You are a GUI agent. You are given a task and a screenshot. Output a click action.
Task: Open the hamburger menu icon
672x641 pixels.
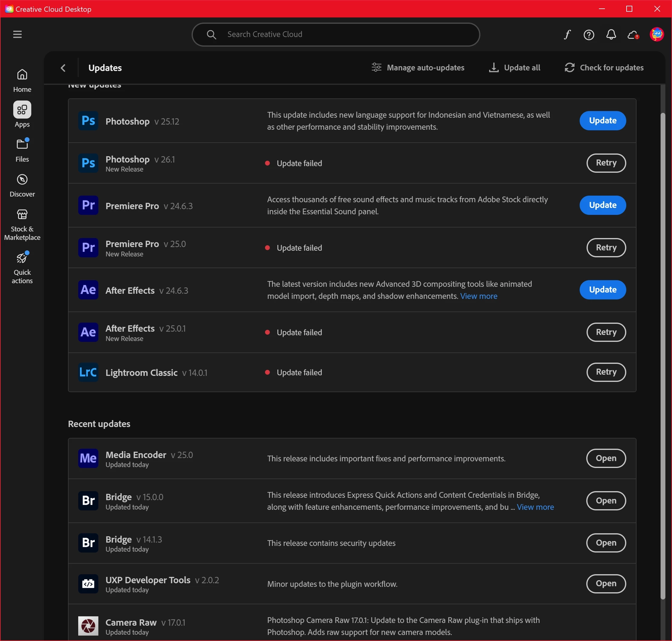(x=17, y=34)
